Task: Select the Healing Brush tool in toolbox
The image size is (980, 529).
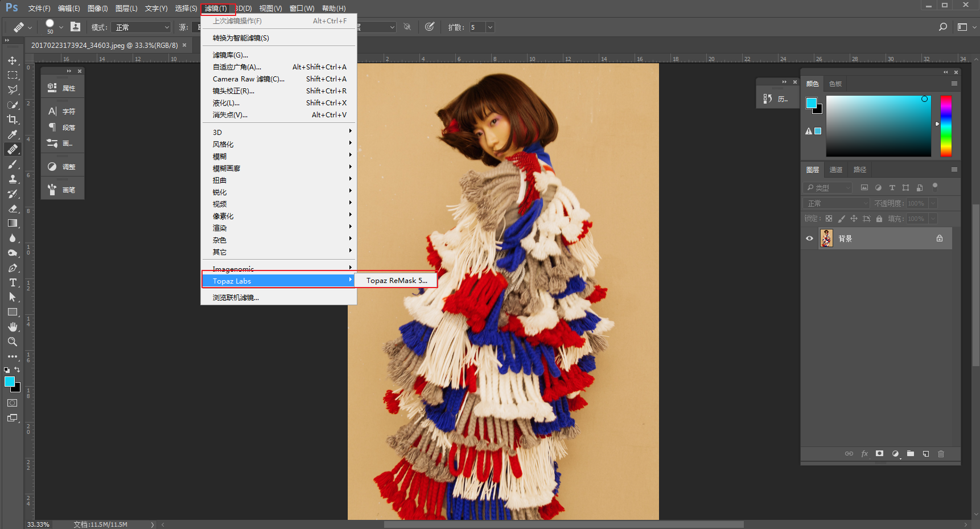Action: pos(13,149)
